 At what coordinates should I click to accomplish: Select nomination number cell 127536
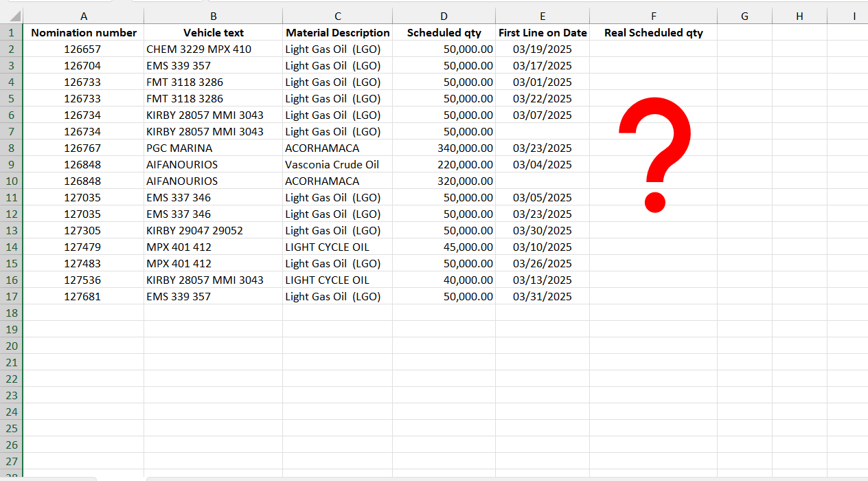tap(84, 280)
